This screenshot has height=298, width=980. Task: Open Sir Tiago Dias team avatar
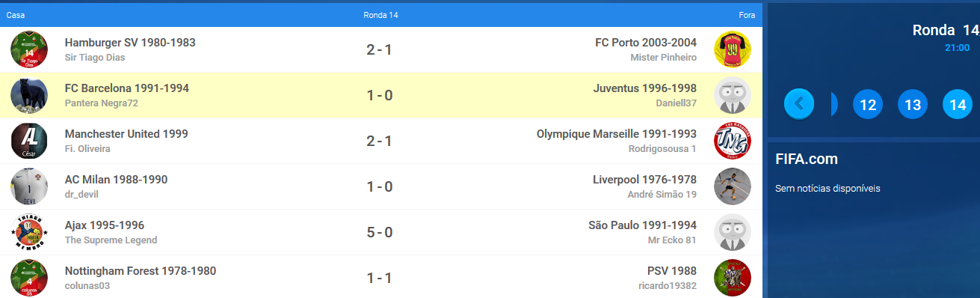click(x=29, y=49)
